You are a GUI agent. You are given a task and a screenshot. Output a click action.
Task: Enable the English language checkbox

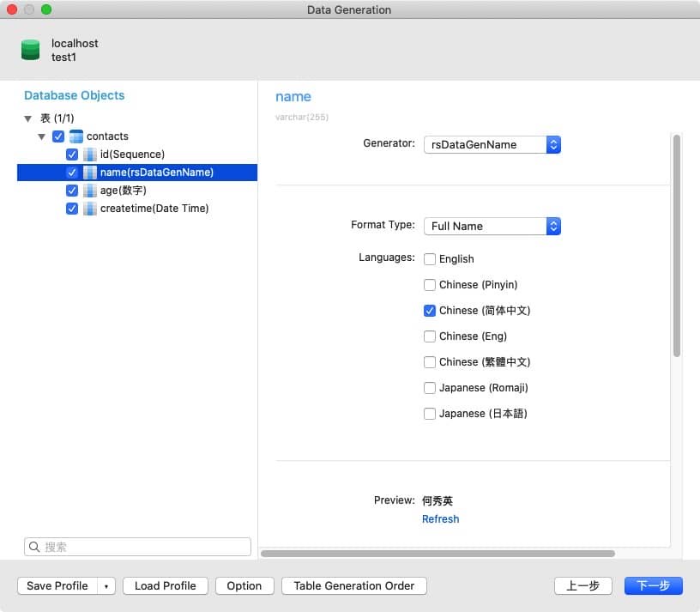430,259
